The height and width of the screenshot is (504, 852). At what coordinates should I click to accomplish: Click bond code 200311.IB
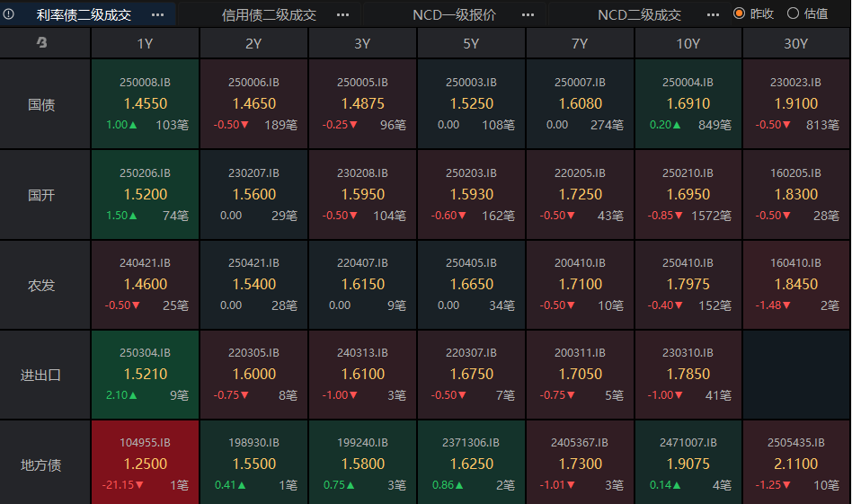(580, 353)
